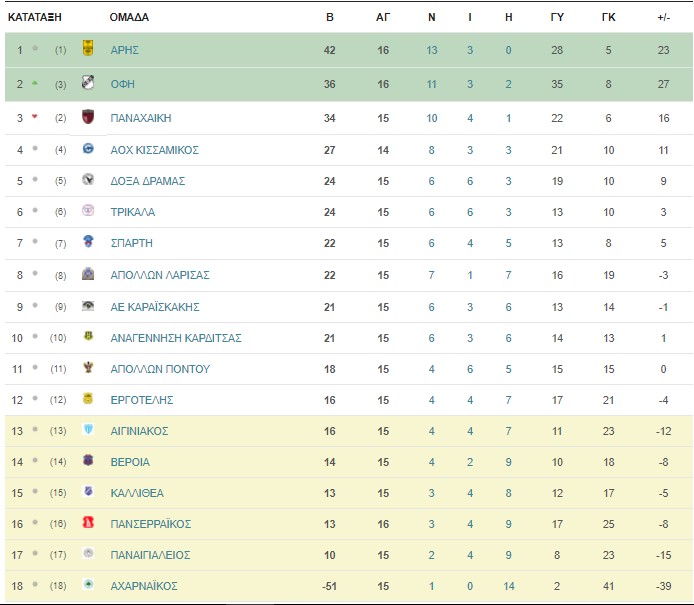The height and width of the screenshot is (605, 694).
Task: Click the ΑΠΟΛΛΩΝ ΠΟΝΤΟΥ eagle crest
Action: click(x=88, y=367)
